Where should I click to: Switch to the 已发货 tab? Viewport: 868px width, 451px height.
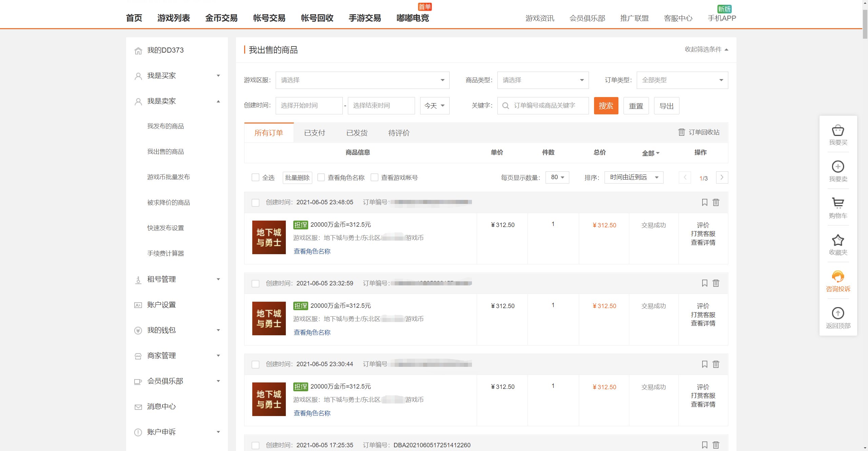357,133
